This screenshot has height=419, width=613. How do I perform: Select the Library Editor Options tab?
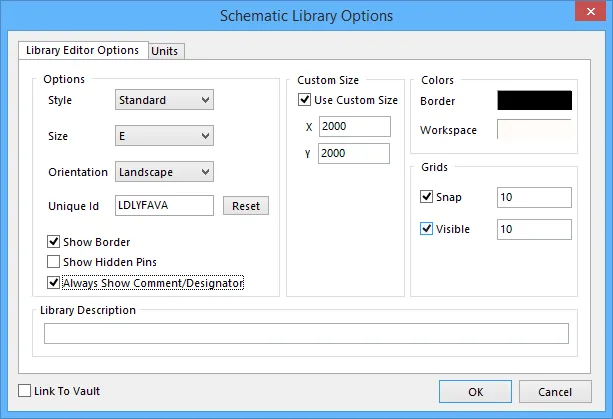click(82, 50)
